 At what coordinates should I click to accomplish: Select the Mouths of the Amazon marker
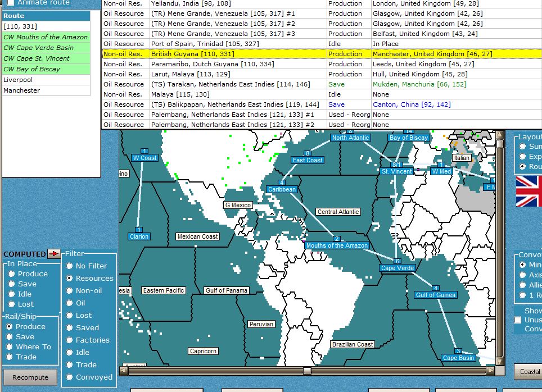[337, 245]
